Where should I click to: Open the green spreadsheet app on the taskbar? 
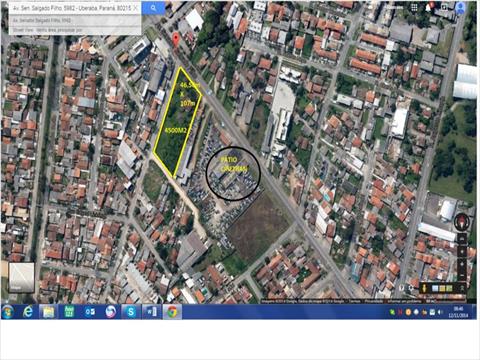click(69, 312)
